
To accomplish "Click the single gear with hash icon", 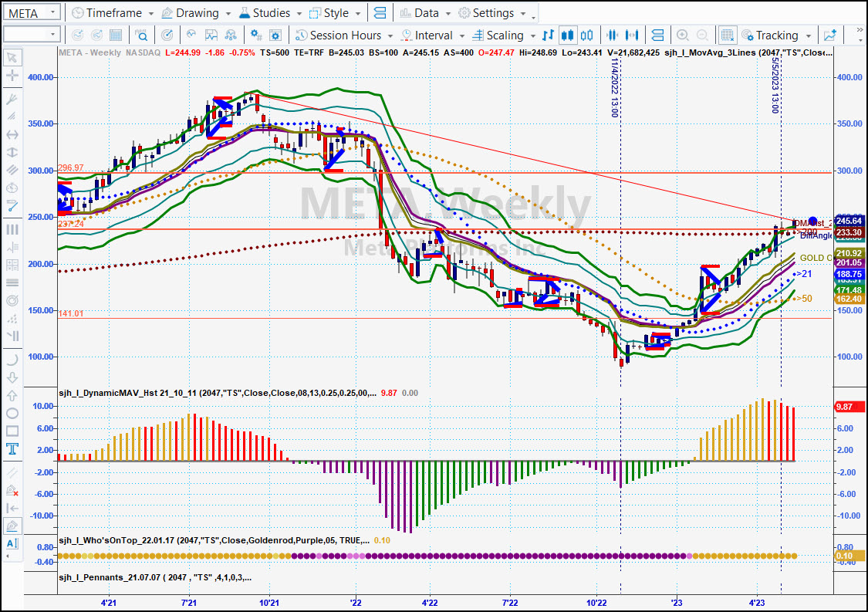I will click(x=255, y=36).
